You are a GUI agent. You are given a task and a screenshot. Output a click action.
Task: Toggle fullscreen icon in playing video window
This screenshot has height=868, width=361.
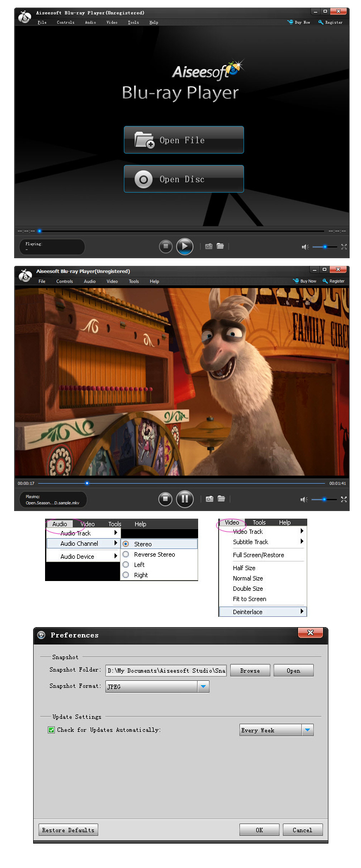(344, 499)
